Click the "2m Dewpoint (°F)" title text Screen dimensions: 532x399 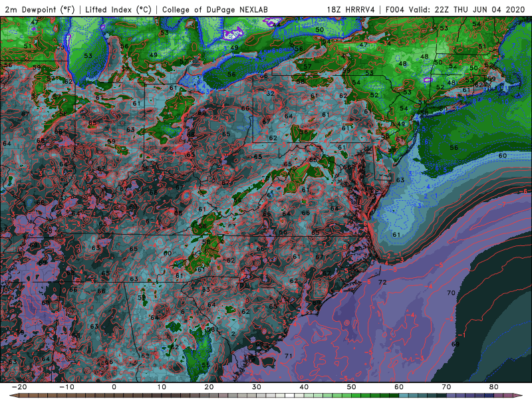[x=39, y=9]
